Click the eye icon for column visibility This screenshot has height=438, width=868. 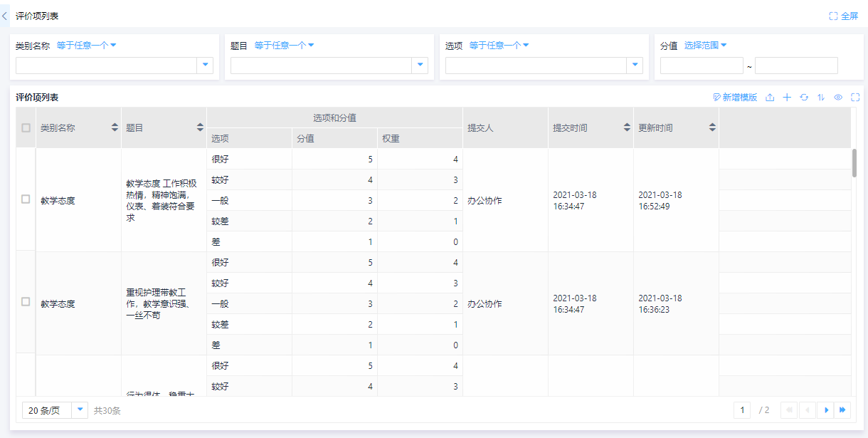pos(838,98)
